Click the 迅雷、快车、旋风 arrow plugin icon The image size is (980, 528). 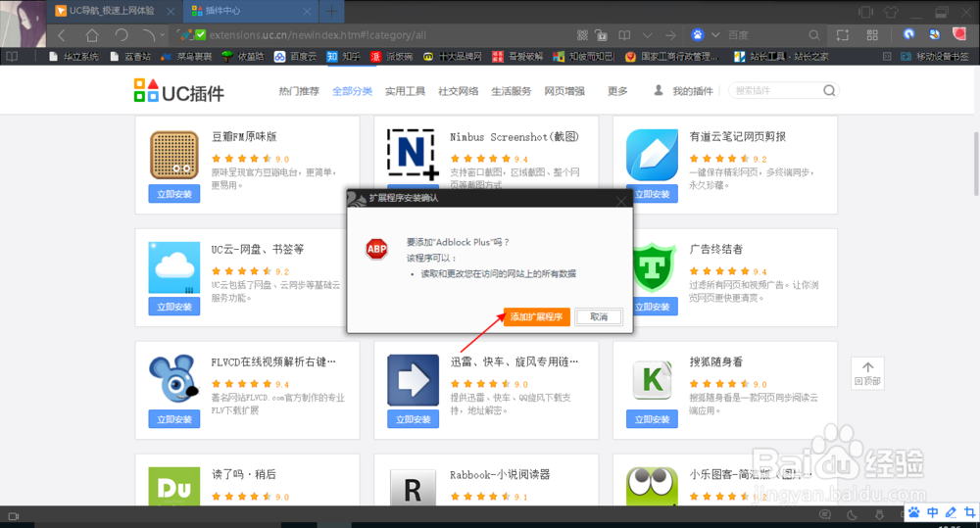413,380
